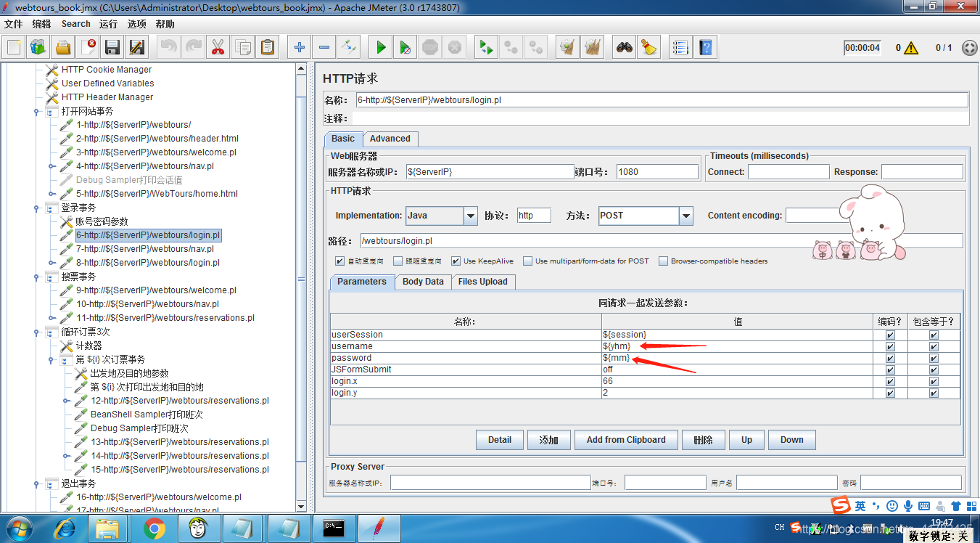
Task: Open the Templates toolbar icon
Action: tap(39, 48)
